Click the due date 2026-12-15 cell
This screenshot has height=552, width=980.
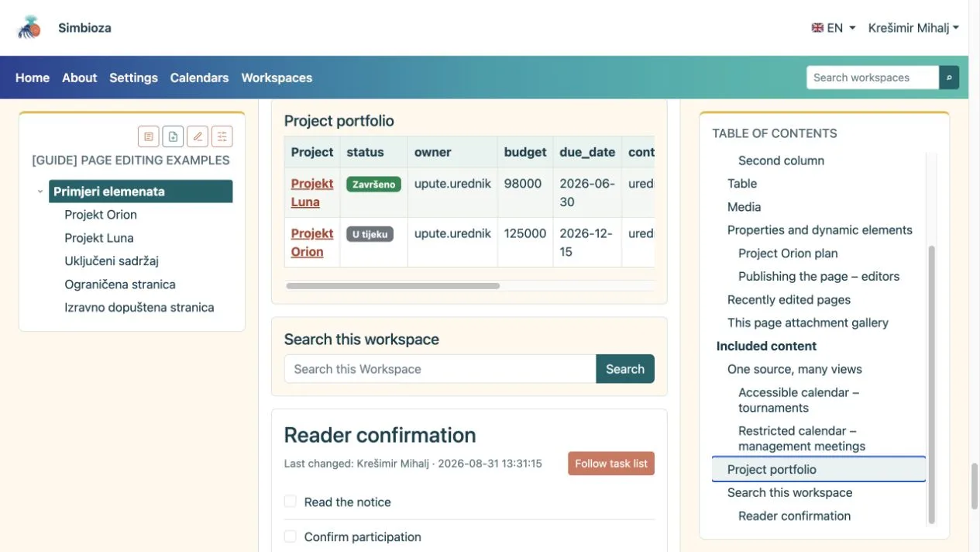[586, 243]
